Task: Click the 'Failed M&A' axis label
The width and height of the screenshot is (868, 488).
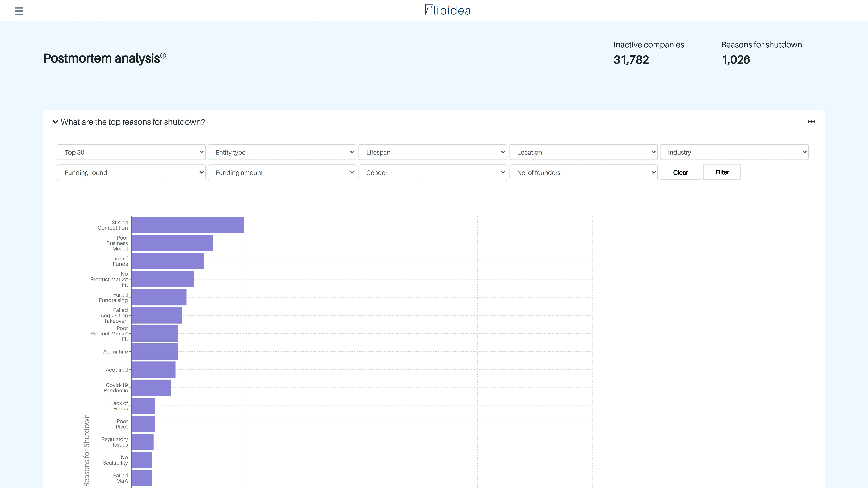Action: tap(121, 478)
